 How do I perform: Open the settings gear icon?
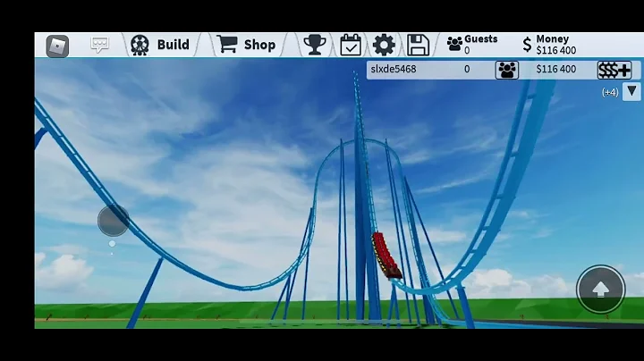point(384,45)
